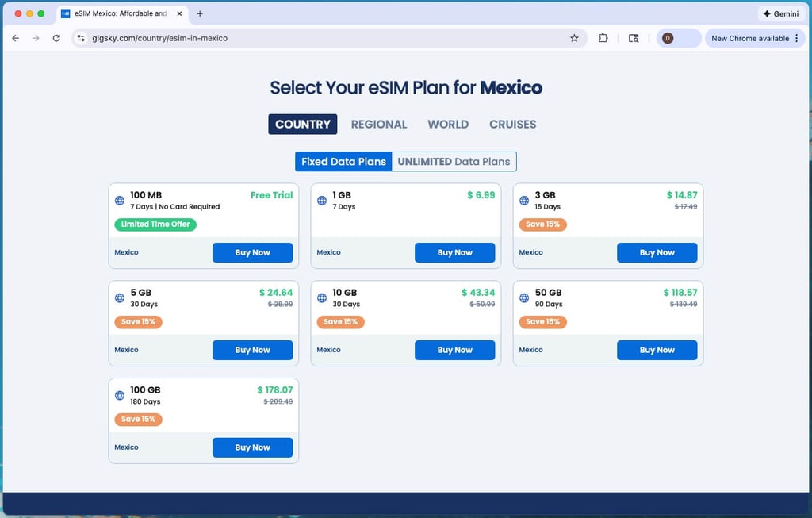
Task: Buy the 50 GB 90 Days plan
Action: click(x=657, y=350)
